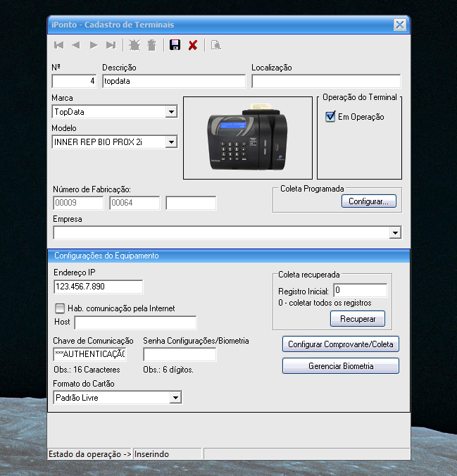The width and height of the screenshot is (457, 476).
Task: Enable Hab. comunicação pela Internet checkbox
Action: 60,308
